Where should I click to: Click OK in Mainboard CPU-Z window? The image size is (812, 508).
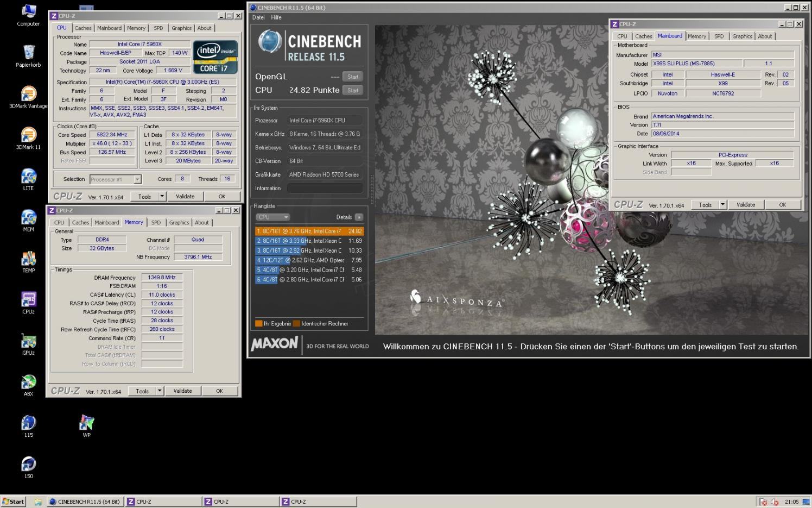click(x=782, y=205)
